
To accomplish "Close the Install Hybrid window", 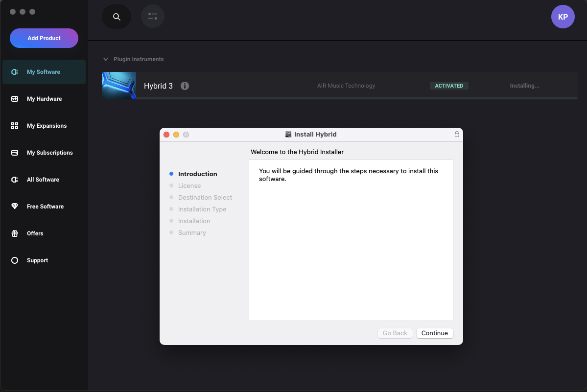I will (166, 135).
